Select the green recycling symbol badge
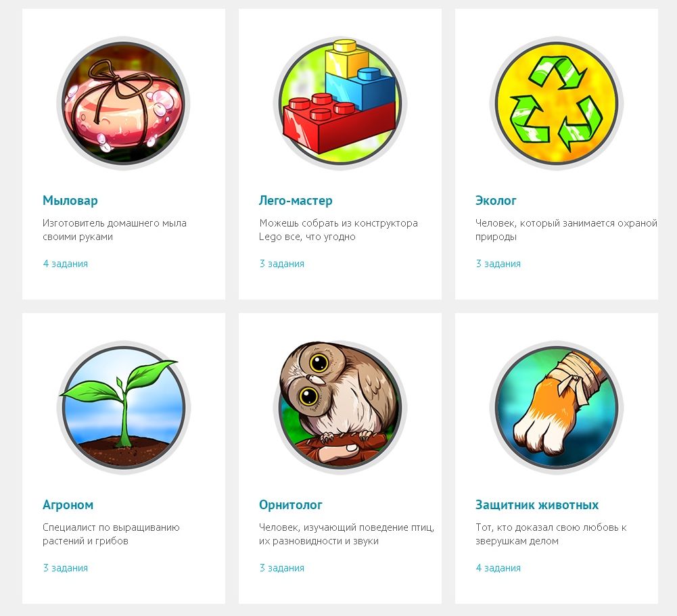 557,103
